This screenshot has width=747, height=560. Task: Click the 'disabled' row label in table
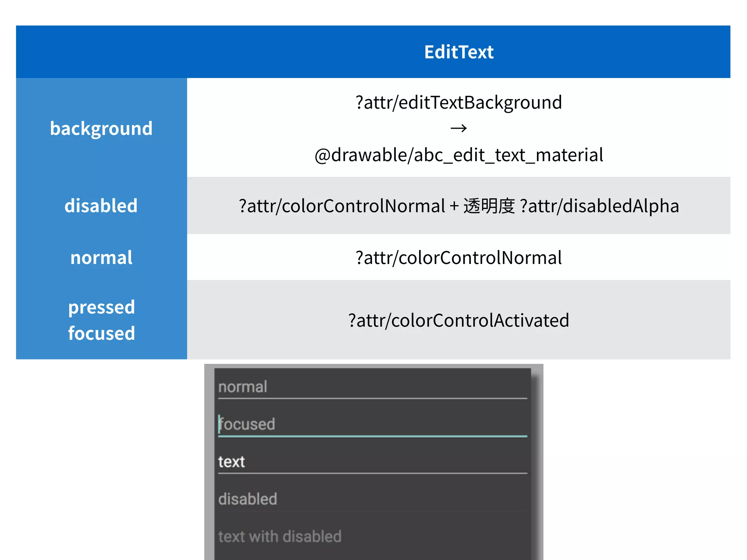[x=101, y=206]
